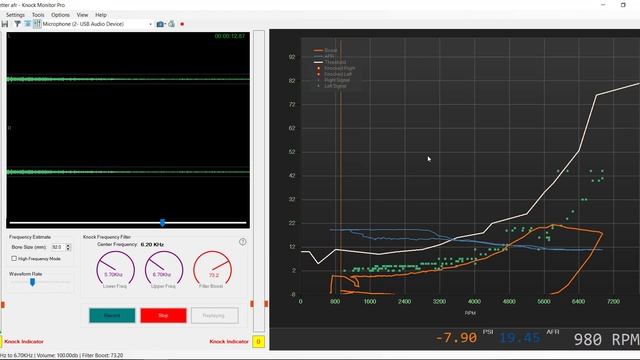
Task: Click the Lower Freq dial
Action: click(115, 269)
